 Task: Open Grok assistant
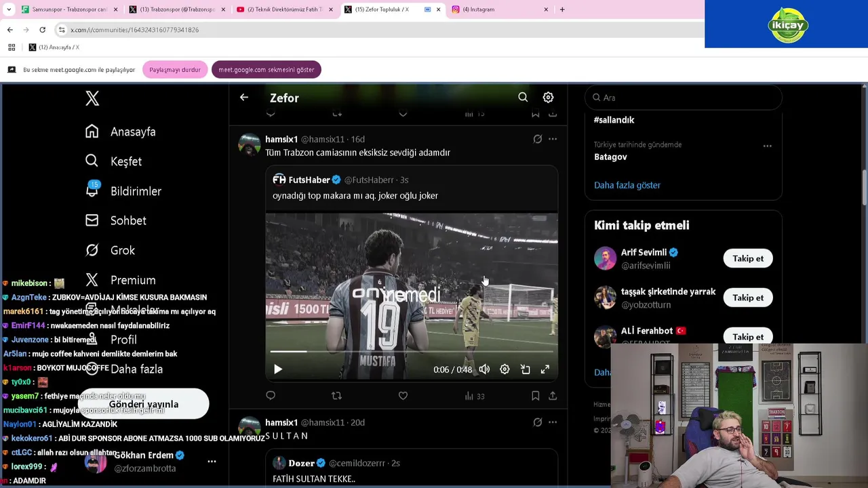tap(111, 250)
